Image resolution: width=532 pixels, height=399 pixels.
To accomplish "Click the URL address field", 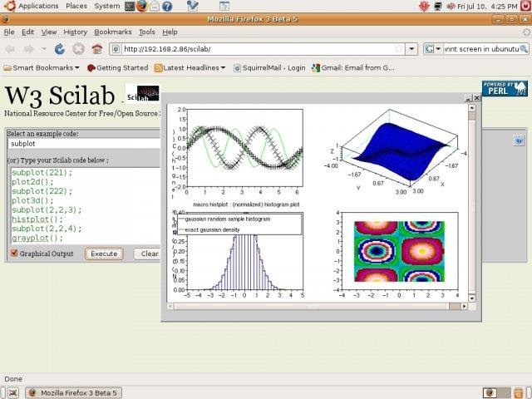I will point(258,49).
